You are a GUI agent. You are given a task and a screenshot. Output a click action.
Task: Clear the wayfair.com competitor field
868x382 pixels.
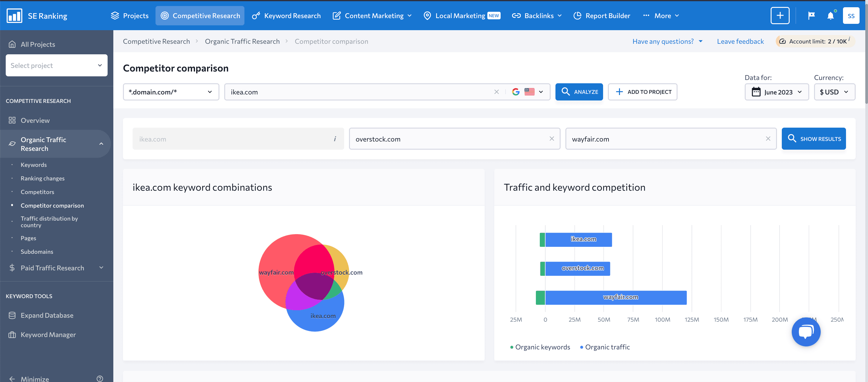click(768, 138)
